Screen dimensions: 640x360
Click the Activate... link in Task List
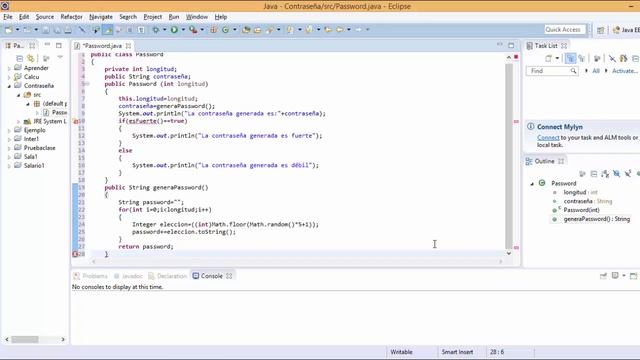(624, 71)
